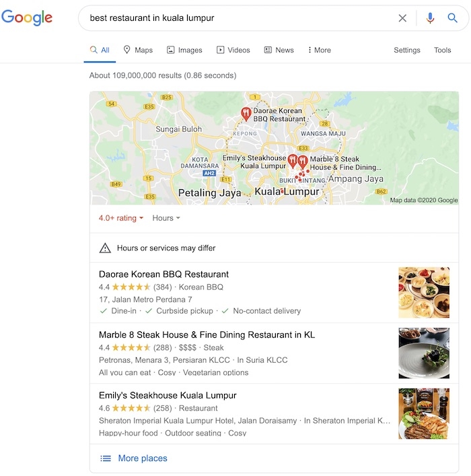
Task: Open the Google logo homepage link
Action: click(x=27, y=18)
